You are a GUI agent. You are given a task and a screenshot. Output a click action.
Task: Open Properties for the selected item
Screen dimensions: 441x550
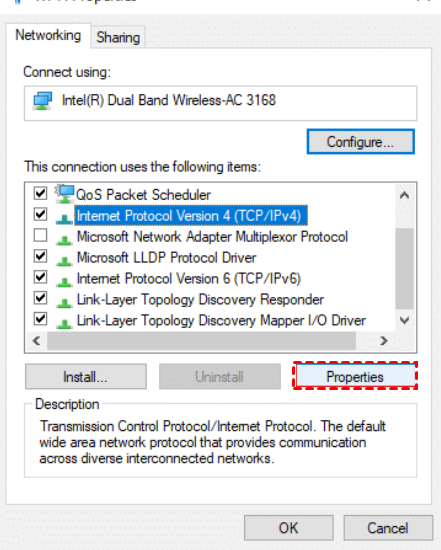coord(355,376)
